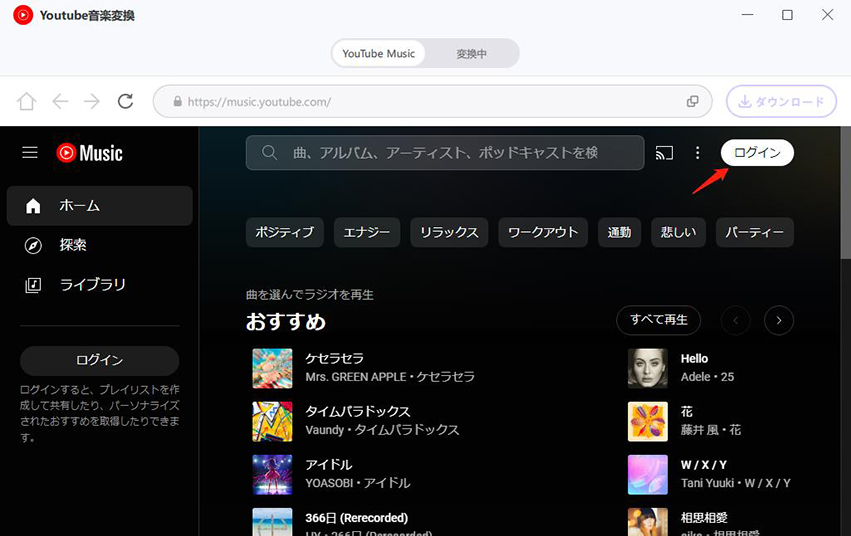
Task: Click the 藤井 風 artist text
Action: (x=701, y=430)
